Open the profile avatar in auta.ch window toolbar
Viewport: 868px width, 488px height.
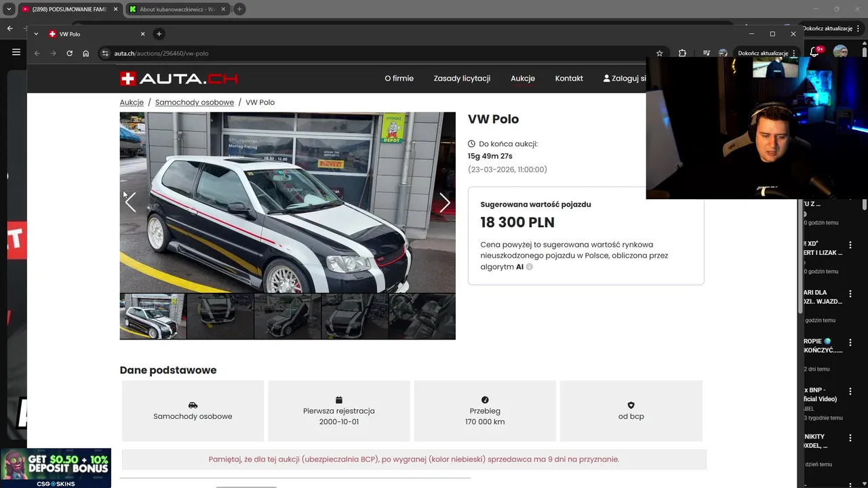[x=723, y=53]
